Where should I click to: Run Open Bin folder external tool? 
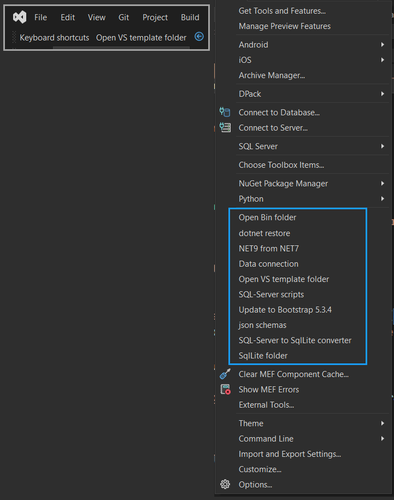coord(267,217)
